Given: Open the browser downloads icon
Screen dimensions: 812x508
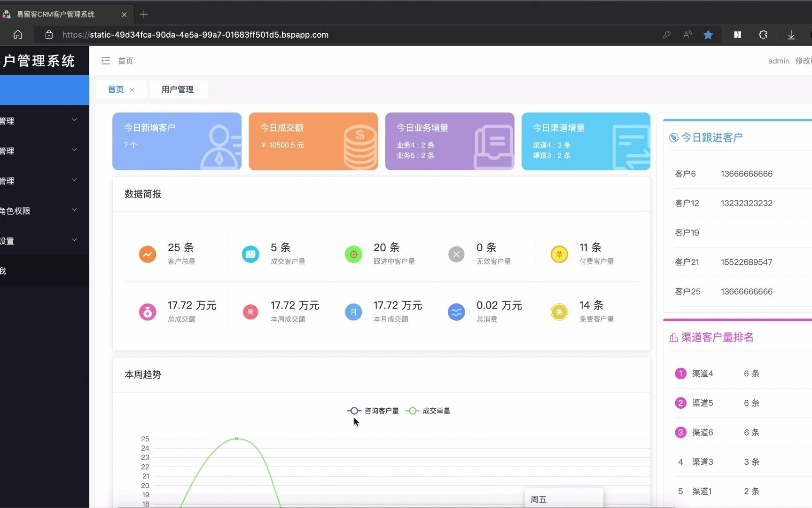Looking at the screenshot, I should coord(791,35).
